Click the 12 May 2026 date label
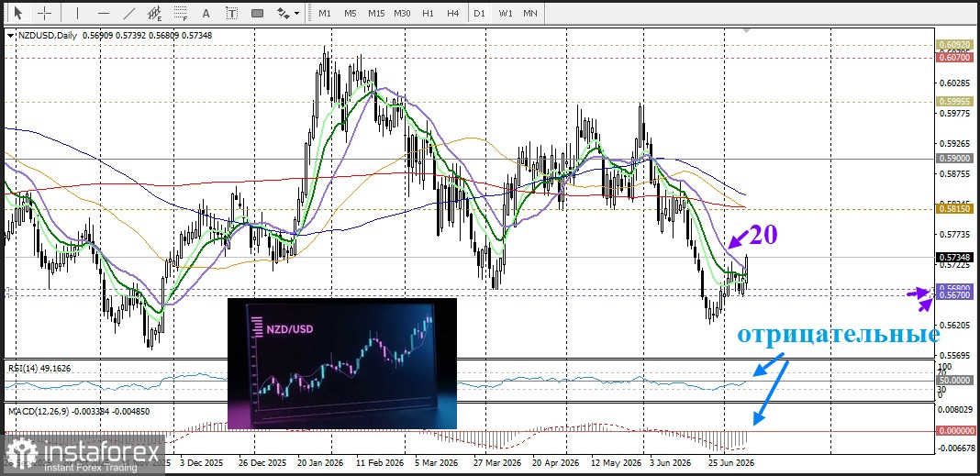980x476 pixels. pos(616,463)
